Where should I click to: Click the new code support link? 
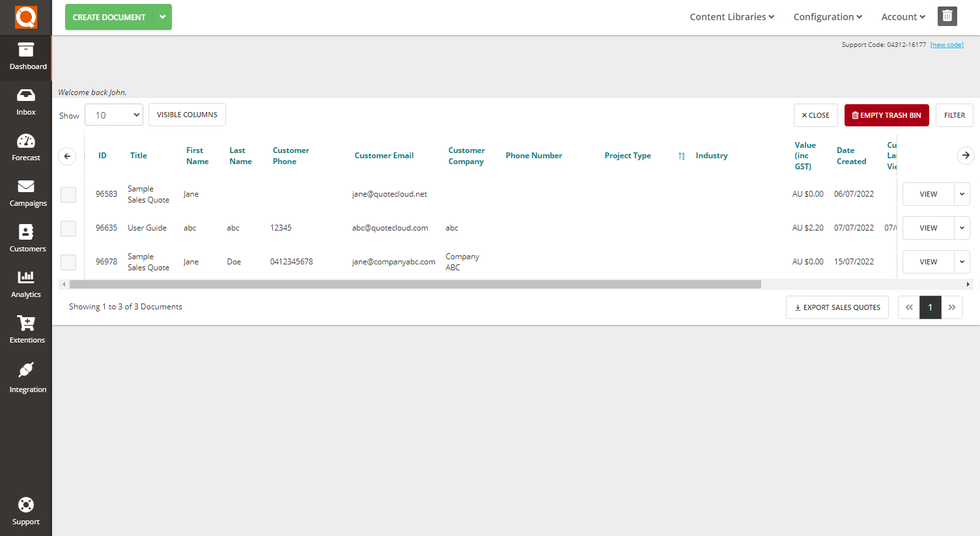[947, 44]
